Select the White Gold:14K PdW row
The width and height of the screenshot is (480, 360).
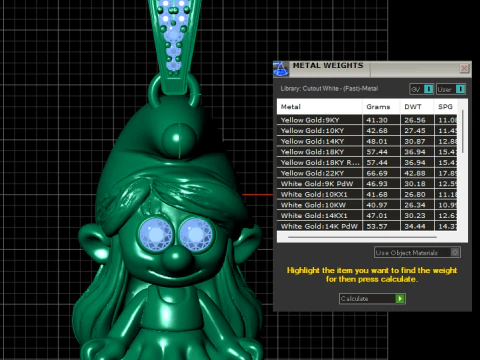point(367,226)
